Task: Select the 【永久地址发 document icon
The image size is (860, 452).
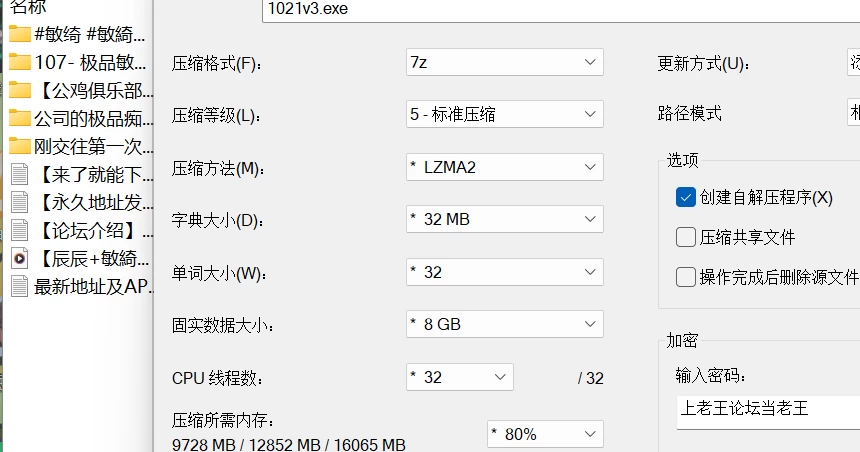Action: 20,202
